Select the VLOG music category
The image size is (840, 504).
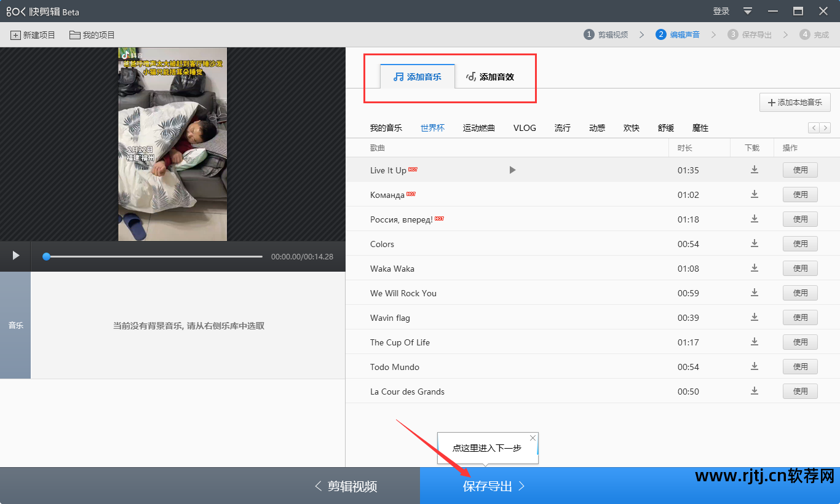click(525, 128)
